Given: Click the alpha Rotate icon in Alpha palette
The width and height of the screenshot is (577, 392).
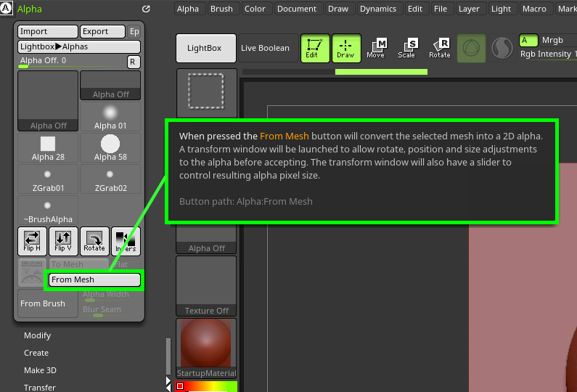Looking at the screenshot, I should [94, 241].
